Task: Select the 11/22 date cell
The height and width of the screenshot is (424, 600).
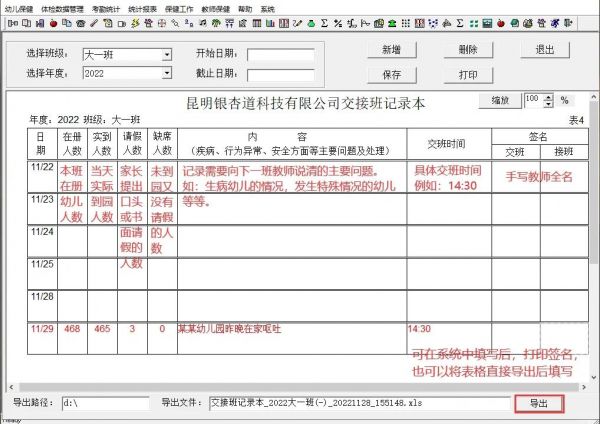Action: (x=42, y=176)
